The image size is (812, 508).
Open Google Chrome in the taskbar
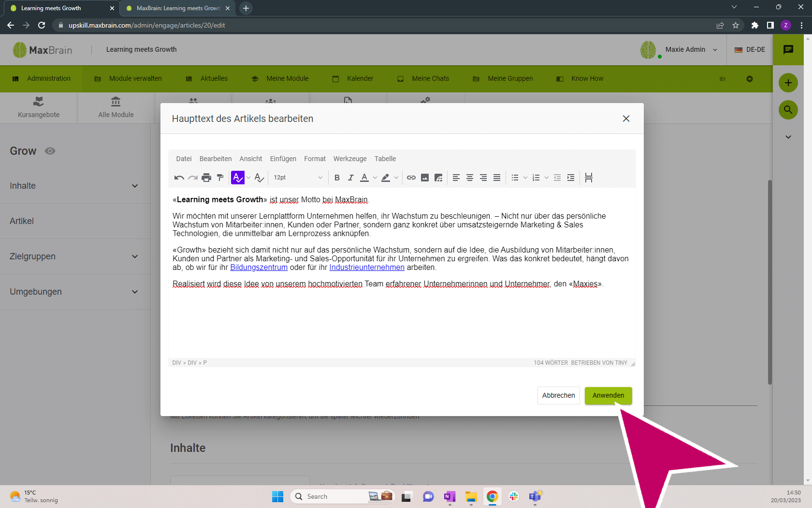[492, 496]
